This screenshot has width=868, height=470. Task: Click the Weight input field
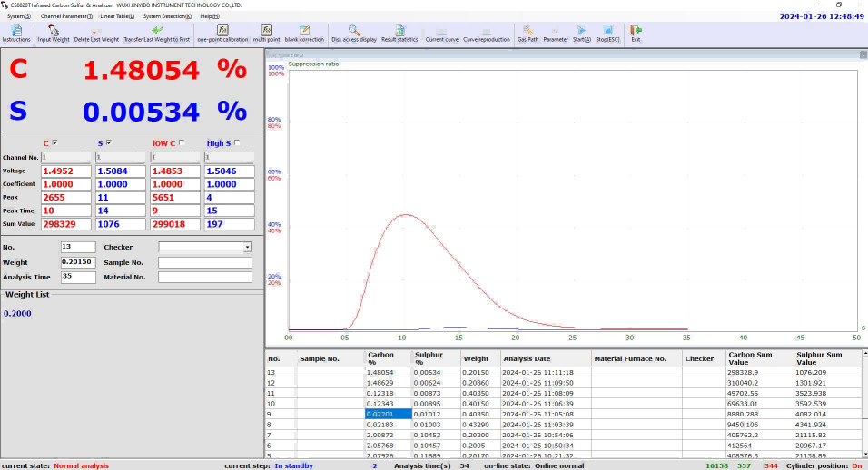click(x=78, y=262)
